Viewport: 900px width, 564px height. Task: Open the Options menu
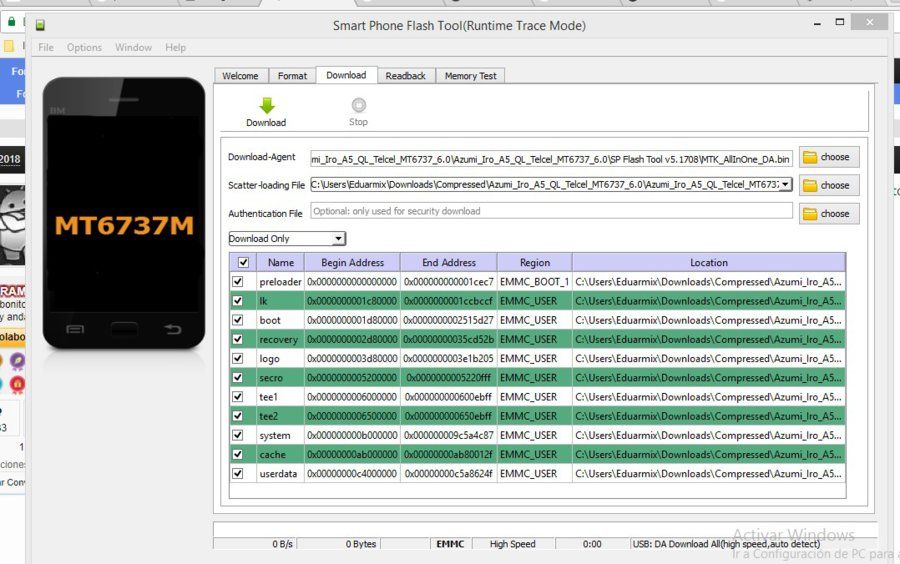[84, 47]
